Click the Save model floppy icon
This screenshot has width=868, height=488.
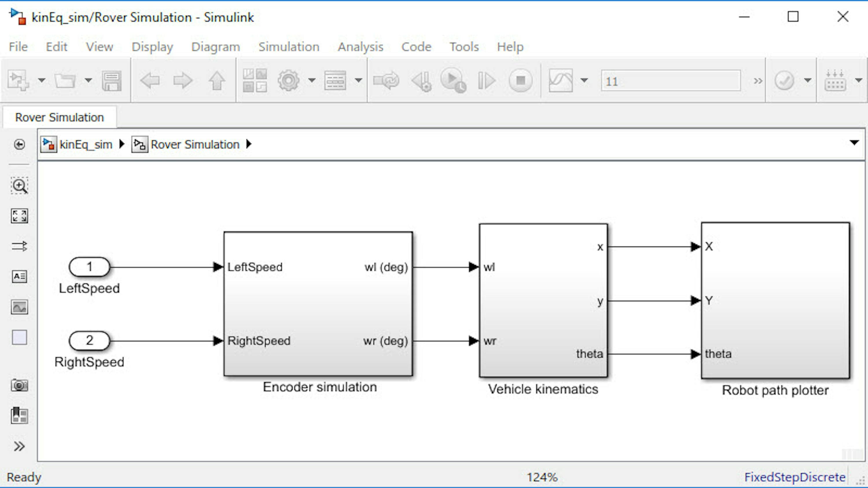(111, 80)
